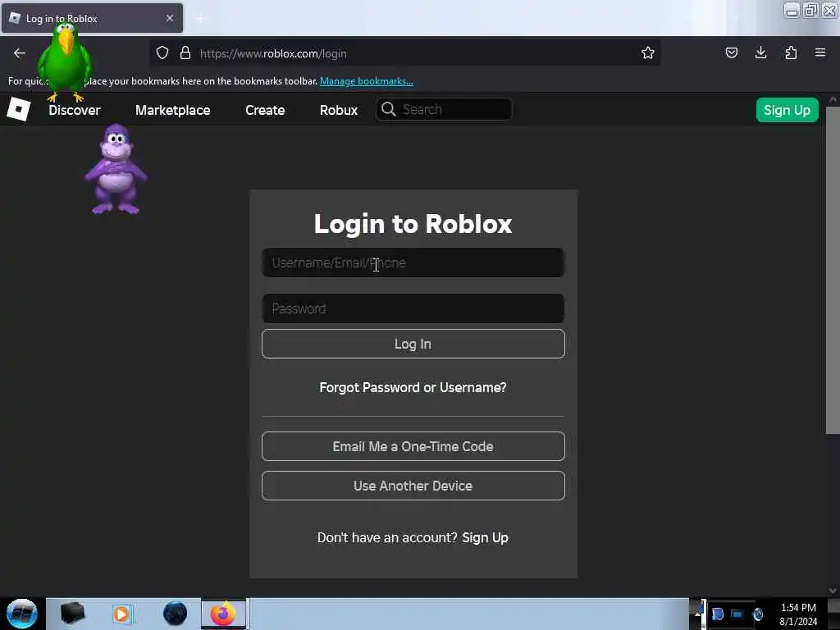
Task: Open the black box taskbar icon
Action: point(73,614)
